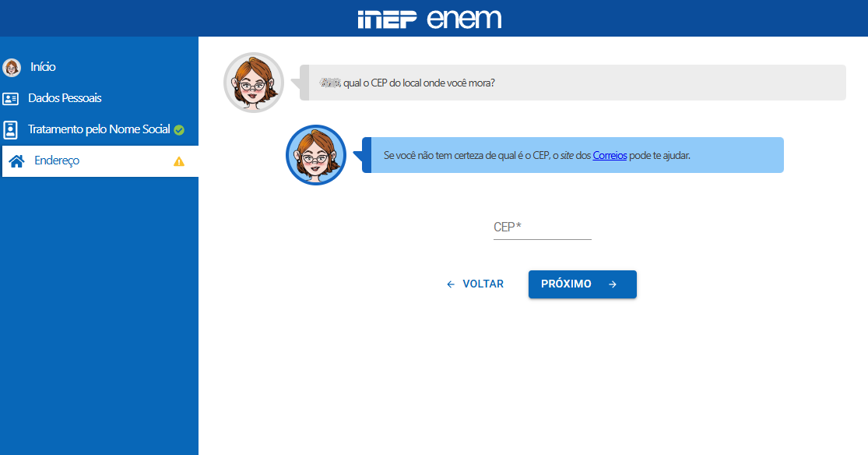This screenshot has height=455, width=868.
Task: Open the Correios link
Action: click(x=610, y=156)
